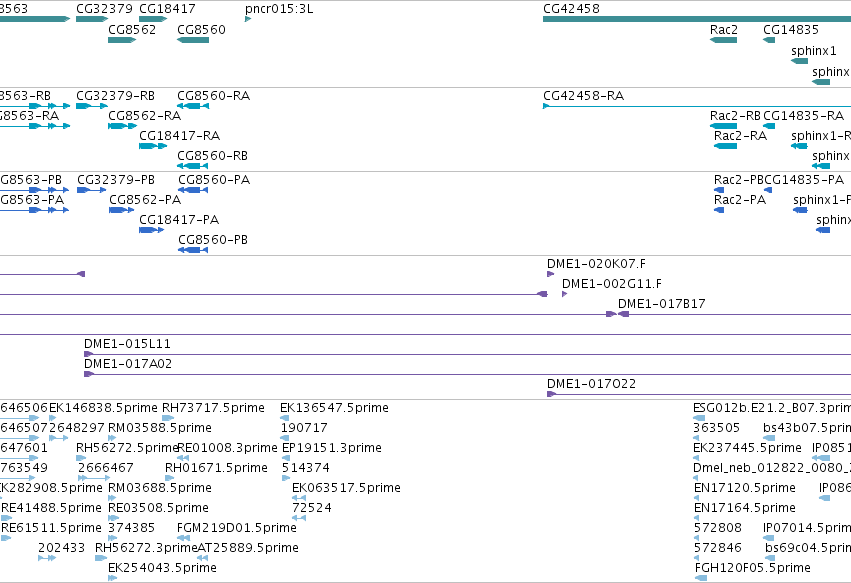Click the CG8562 gene glyph

click(122, 40)
